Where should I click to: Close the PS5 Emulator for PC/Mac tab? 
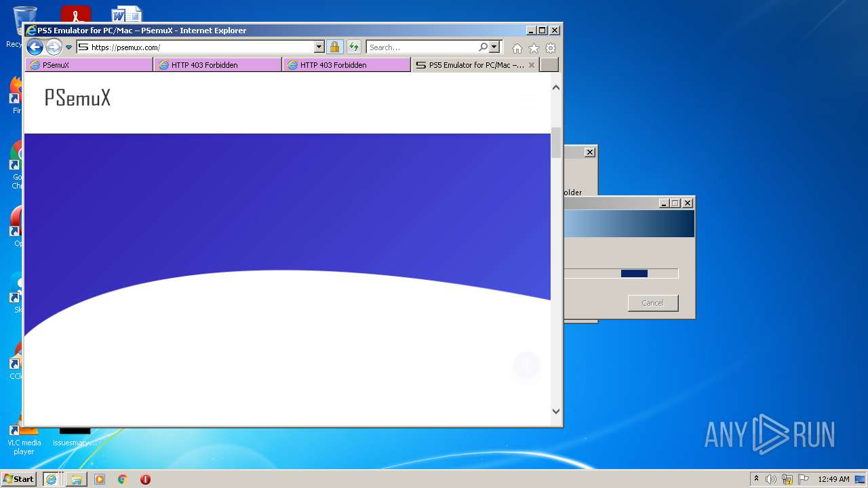point(532,65)
